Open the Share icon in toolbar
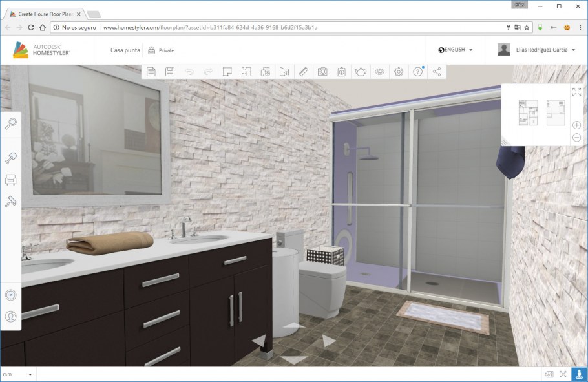 tap(436, 71)
